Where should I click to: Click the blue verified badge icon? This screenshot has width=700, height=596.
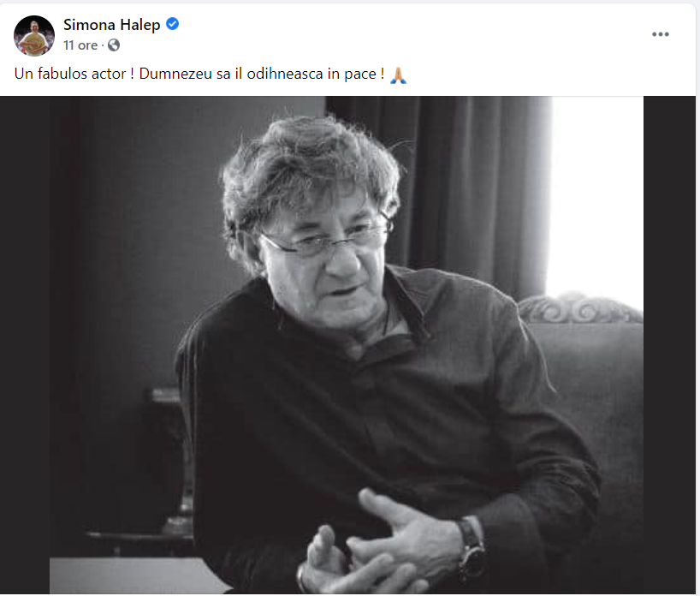[172, 24]
